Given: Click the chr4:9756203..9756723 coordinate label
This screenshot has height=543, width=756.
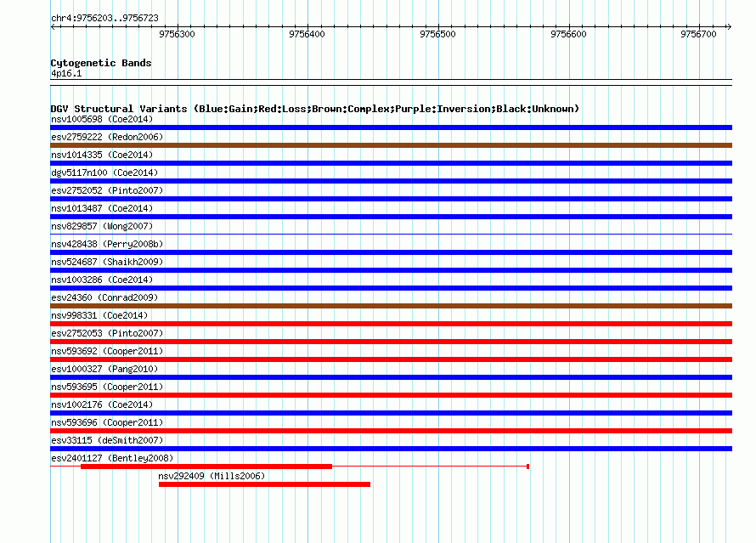Looking at the screenshot, I should click(104, 18).
